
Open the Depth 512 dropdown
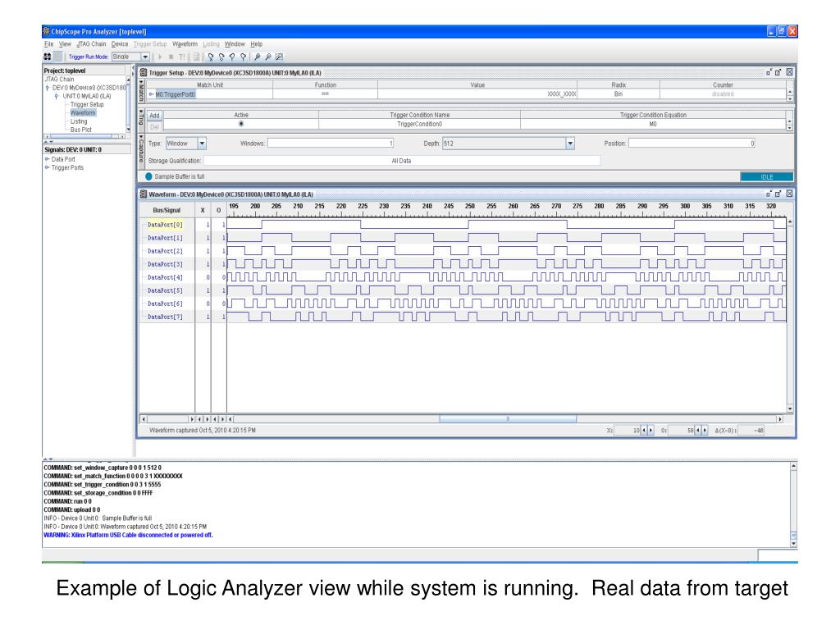[570, 144]
